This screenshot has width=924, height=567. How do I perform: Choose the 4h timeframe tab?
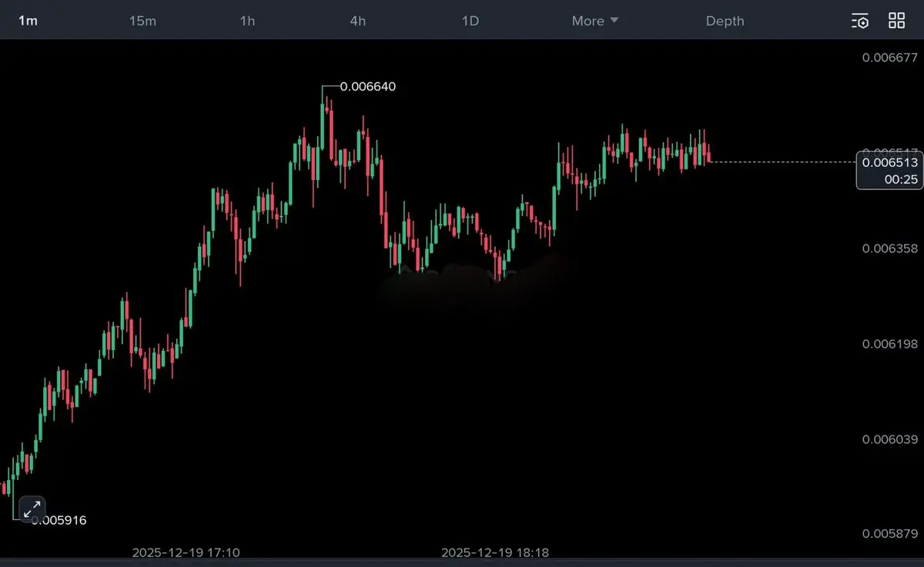tap(358, 21)
